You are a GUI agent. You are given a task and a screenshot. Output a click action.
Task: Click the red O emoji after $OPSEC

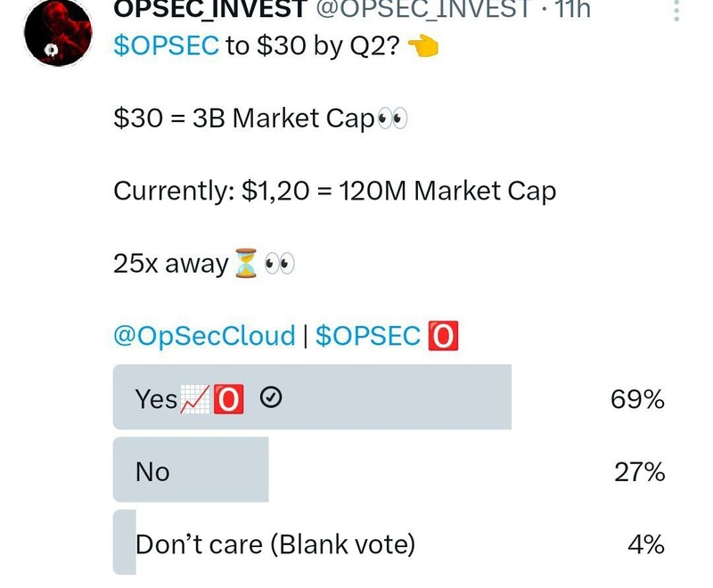click(443, 337)
